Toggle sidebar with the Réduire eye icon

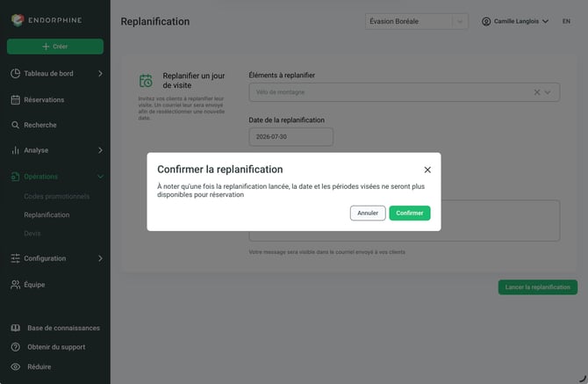pos(16,366)
